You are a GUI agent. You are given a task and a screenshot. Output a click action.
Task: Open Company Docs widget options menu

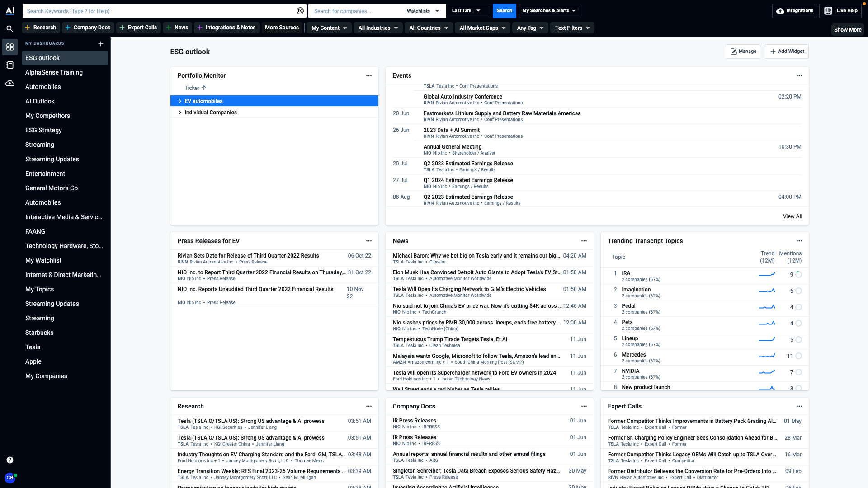point(584,406)
